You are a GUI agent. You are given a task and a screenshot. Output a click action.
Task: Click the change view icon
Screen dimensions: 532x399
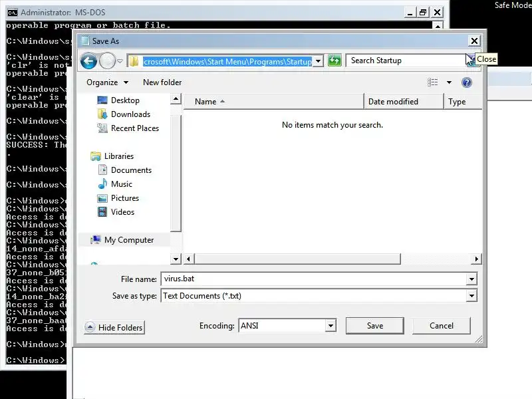pos(432,82)
